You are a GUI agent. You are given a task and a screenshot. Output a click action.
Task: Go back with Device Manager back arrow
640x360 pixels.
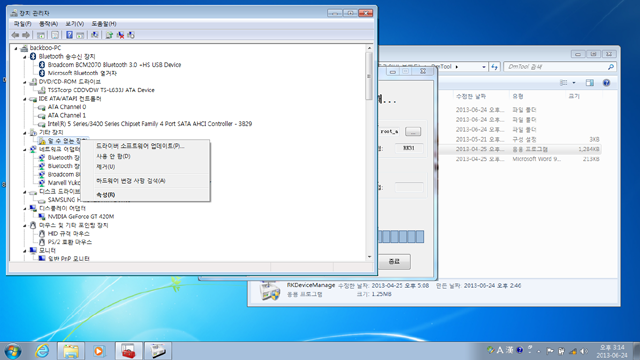pos(15,35)
